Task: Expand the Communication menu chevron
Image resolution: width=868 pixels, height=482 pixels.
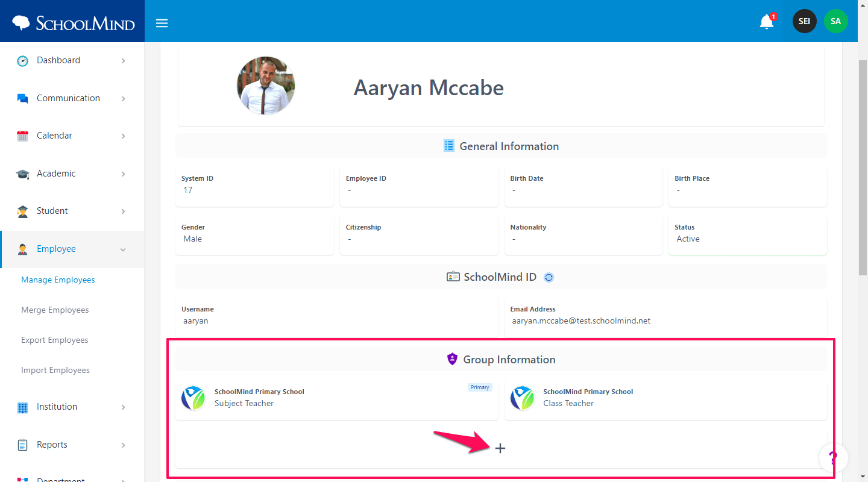Action: 123,99
